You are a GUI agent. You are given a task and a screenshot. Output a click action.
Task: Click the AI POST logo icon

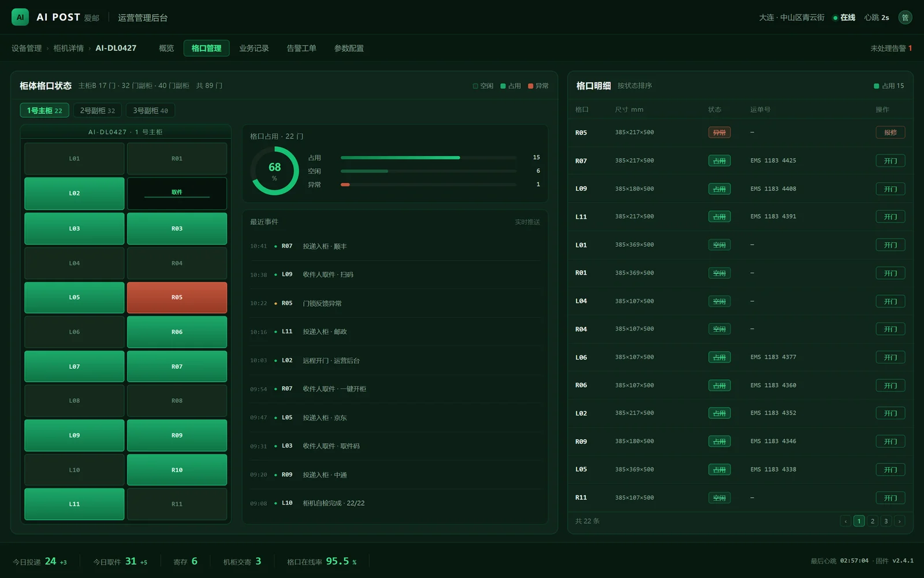[20, 17]
